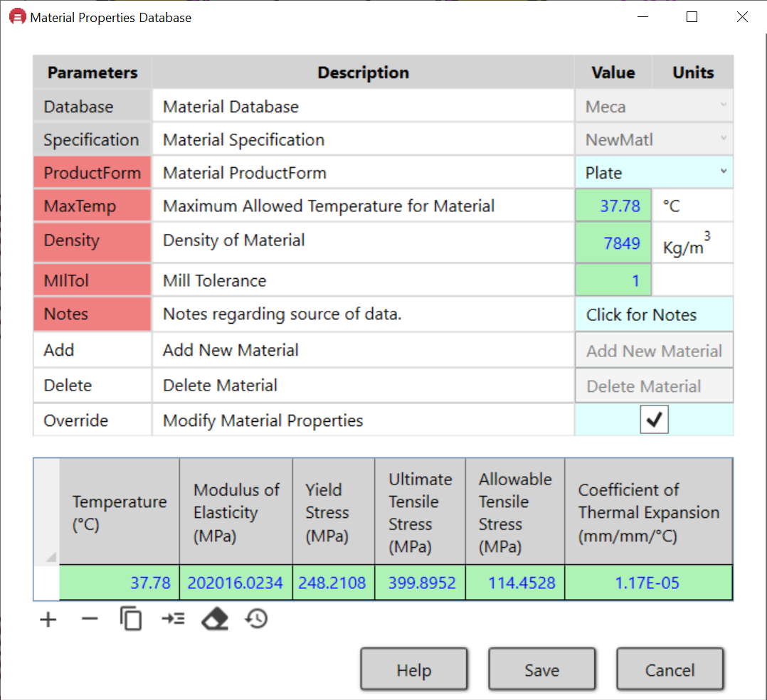Cancel the dialog
This screenshot has height=700, width=767.
click(670, 669)
